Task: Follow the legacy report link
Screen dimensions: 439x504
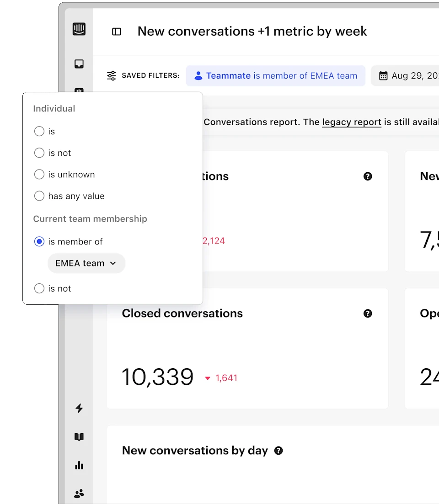Action: click(352, 122)
